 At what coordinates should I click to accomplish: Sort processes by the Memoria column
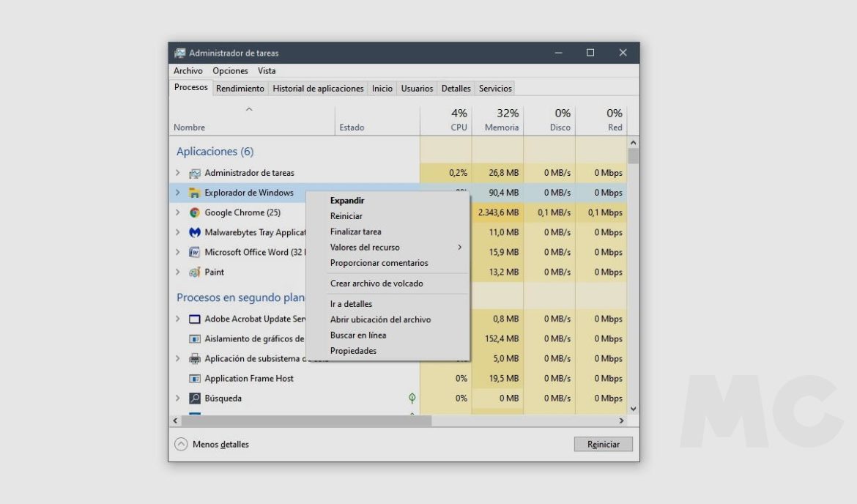coord(501,121)
